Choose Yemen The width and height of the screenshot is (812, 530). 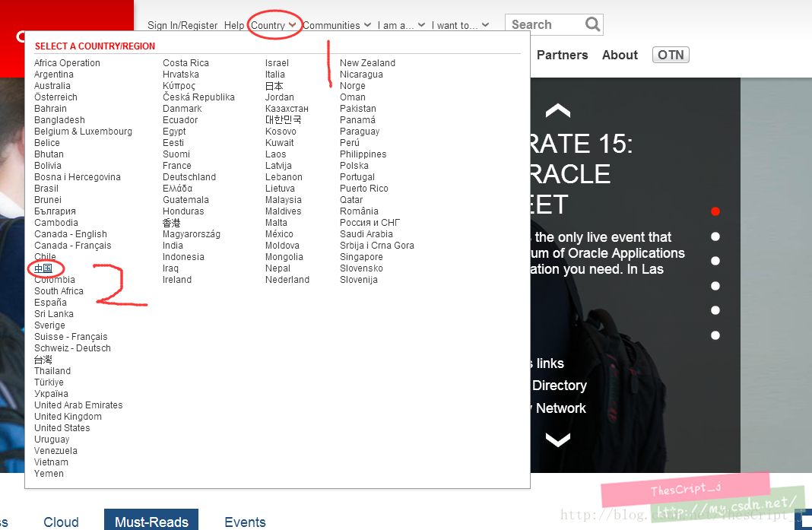coord(49,474)
